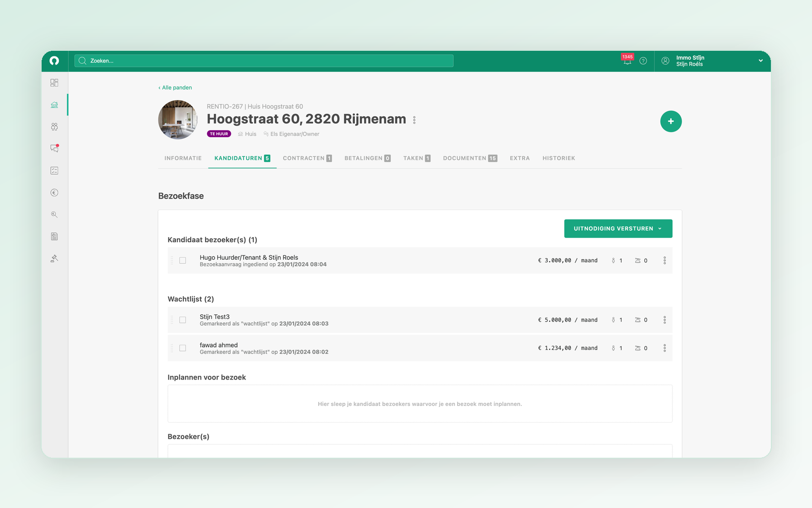Open the report document icon in sidebar
Screen dimensions: 812x508
(54, 236)
